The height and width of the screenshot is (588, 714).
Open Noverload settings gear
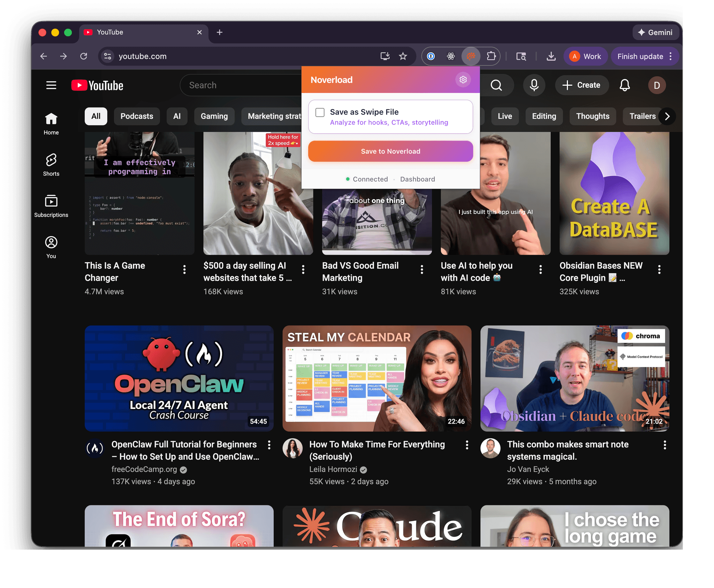pos(463,80)
